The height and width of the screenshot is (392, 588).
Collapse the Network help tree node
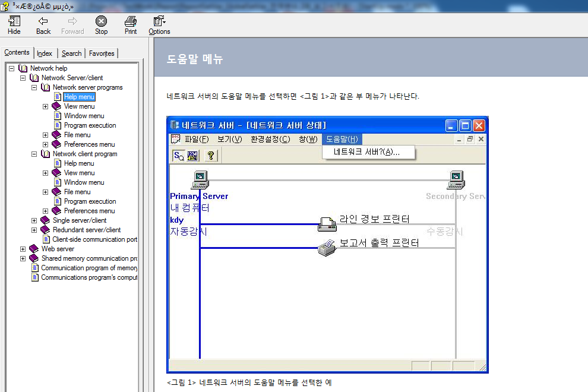pyautogui.click(x=11, y=68)
